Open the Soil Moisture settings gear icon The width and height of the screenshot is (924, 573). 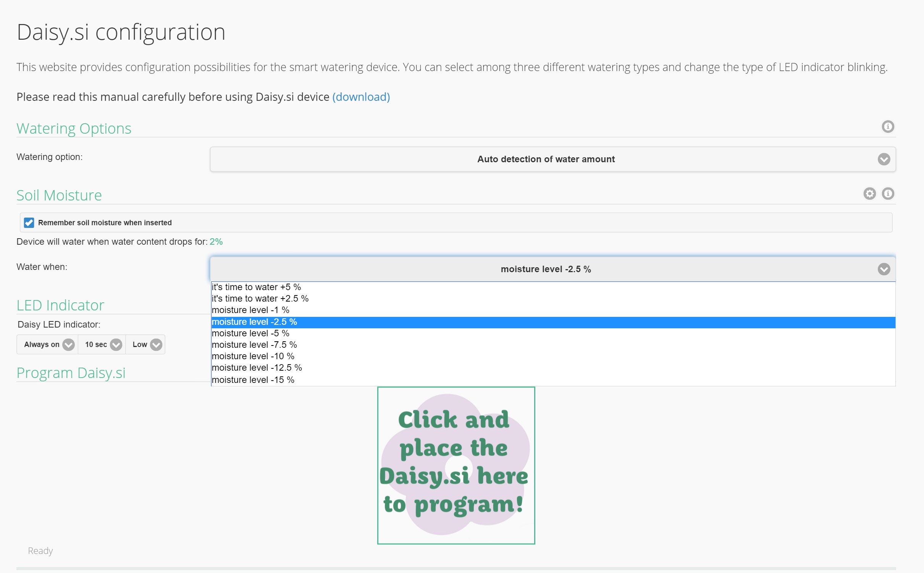click(x=869, y=194)
